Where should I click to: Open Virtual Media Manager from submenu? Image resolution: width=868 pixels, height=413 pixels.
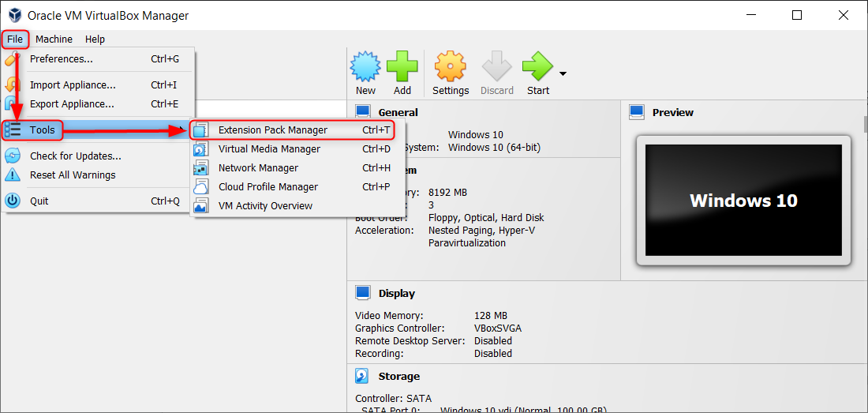point(297,149)
